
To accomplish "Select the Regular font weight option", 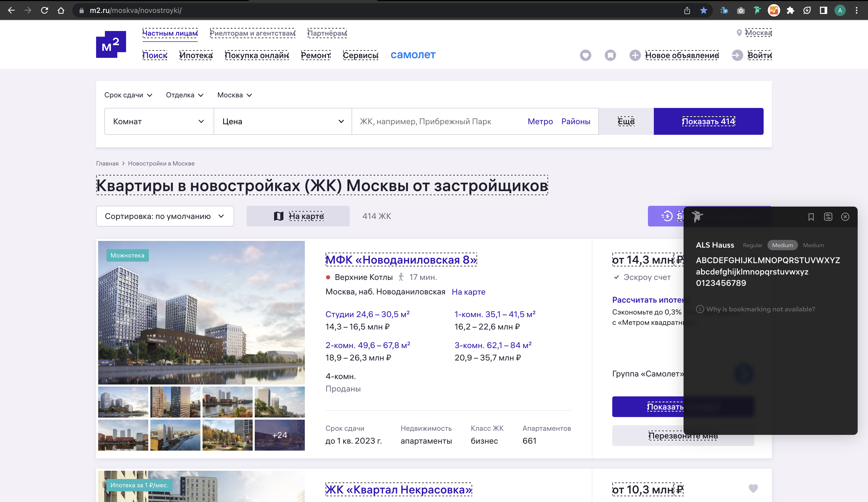I will [x=752, y=245].
